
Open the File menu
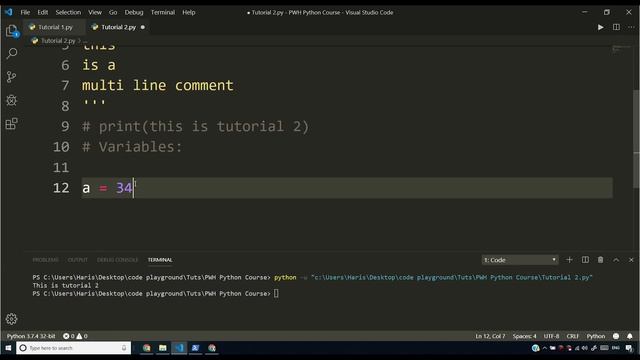tap(25, 12)
